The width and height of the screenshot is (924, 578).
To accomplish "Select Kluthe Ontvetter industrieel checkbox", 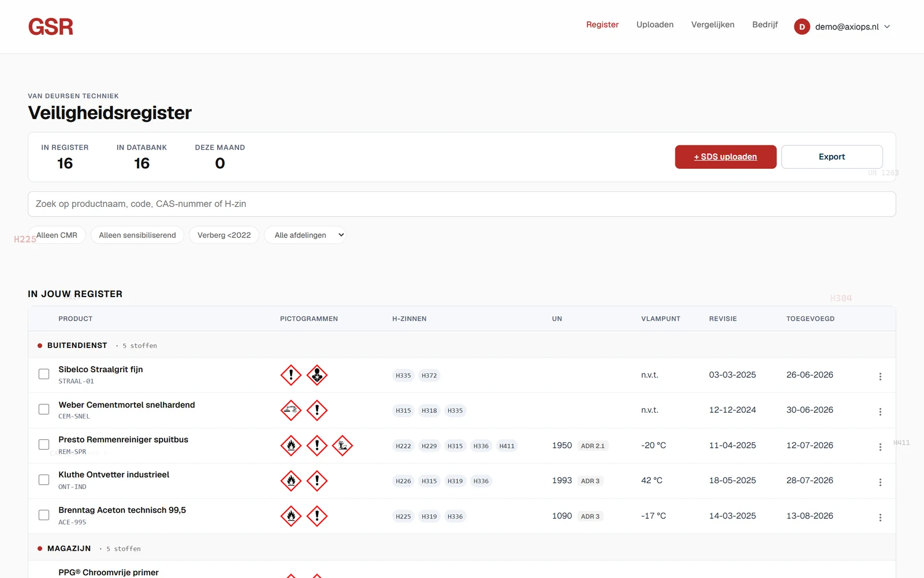I will tap(44, 480).
